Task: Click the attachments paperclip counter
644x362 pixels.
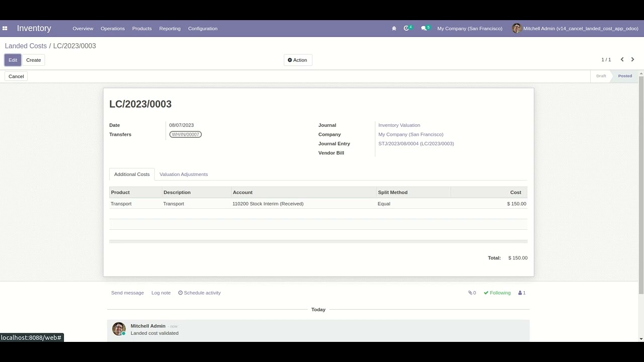Action: (472, 293)
